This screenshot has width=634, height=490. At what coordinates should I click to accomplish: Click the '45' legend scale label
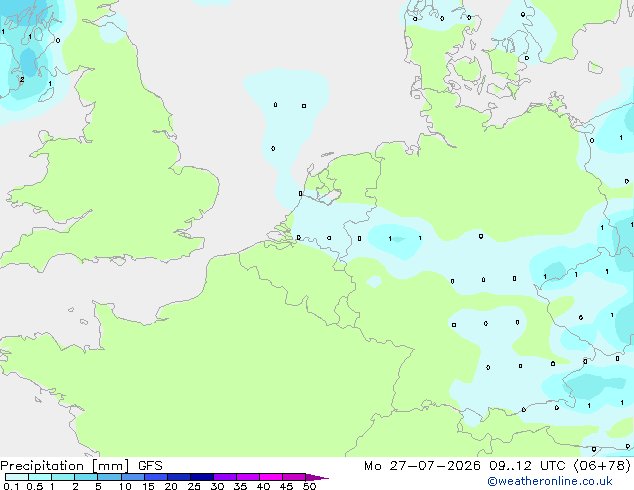point(286,486)
